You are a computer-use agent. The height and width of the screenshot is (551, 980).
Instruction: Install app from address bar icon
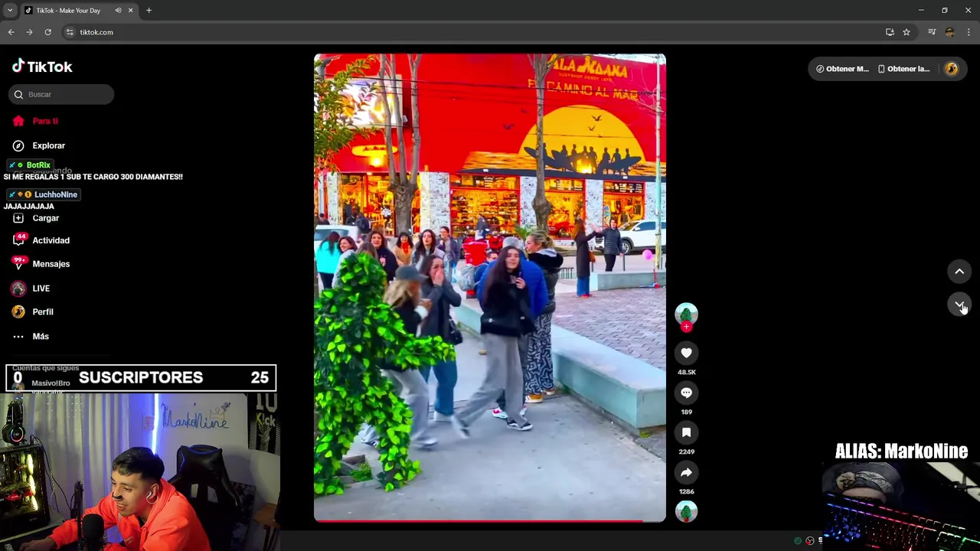(x=890, y=32)
